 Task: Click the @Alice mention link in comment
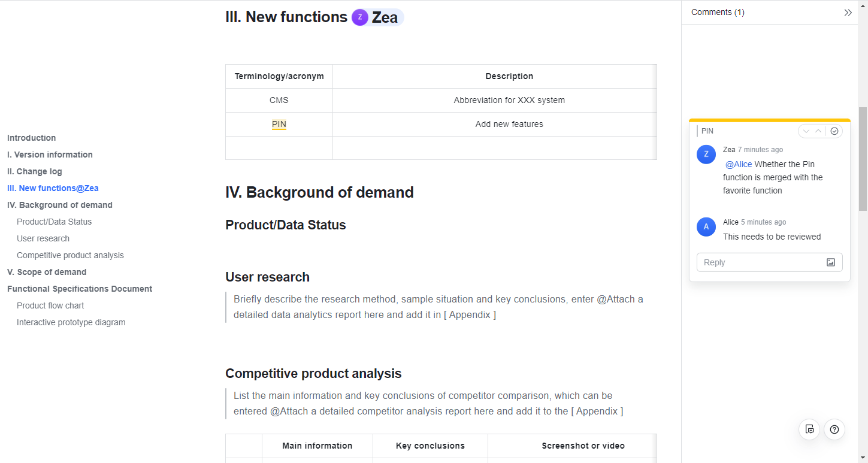[x=738, y=164]
